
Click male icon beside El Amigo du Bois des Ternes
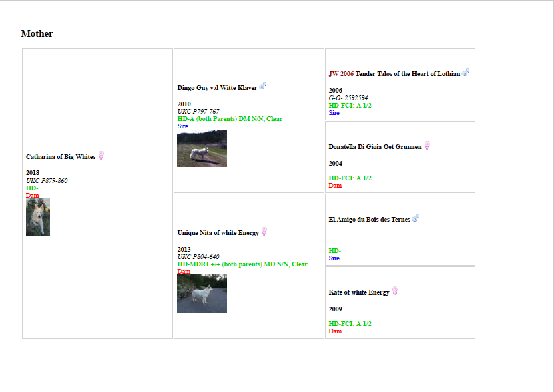point(416,218)
